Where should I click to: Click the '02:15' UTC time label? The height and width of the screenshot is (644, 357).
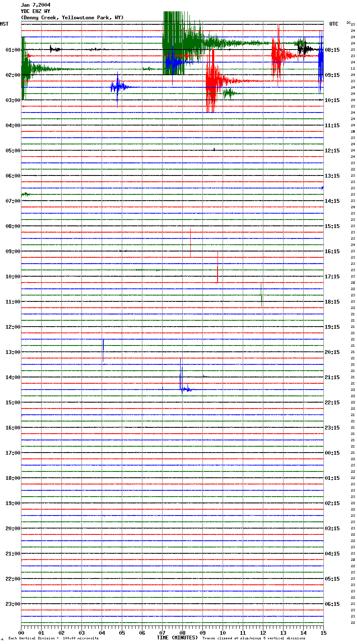[332, 503]
